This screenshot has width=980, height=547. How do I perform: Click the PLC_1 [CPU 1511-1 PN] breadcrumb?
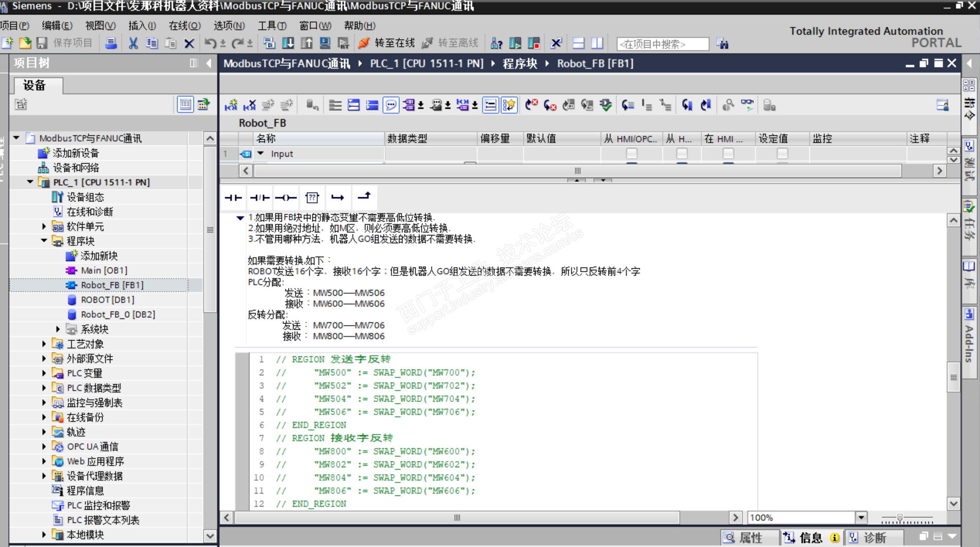(427, 63)
